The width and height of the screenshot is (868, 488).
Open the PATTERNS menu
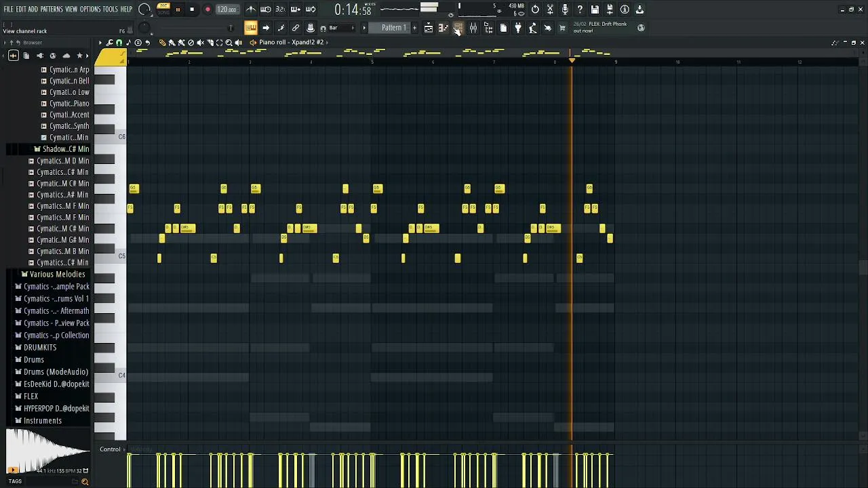pyautogui.click(x=52, y=9)
